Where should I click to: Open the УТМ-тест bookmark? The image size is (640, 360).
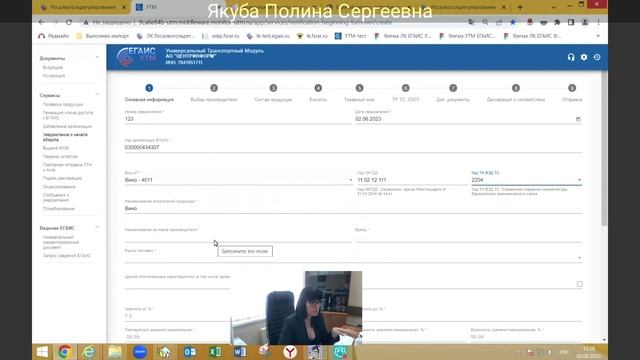pyautogui.click(x=351, y=36)
